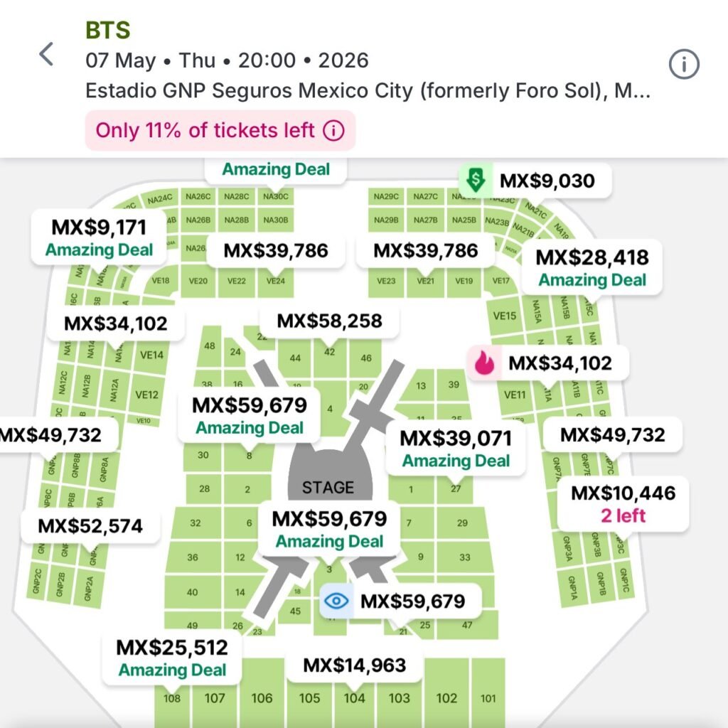Select MX$9,171 Amazing Deal tag

[99, 237]
